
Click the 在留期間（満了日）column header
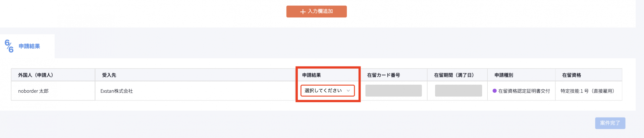click(x=454, y=75)
